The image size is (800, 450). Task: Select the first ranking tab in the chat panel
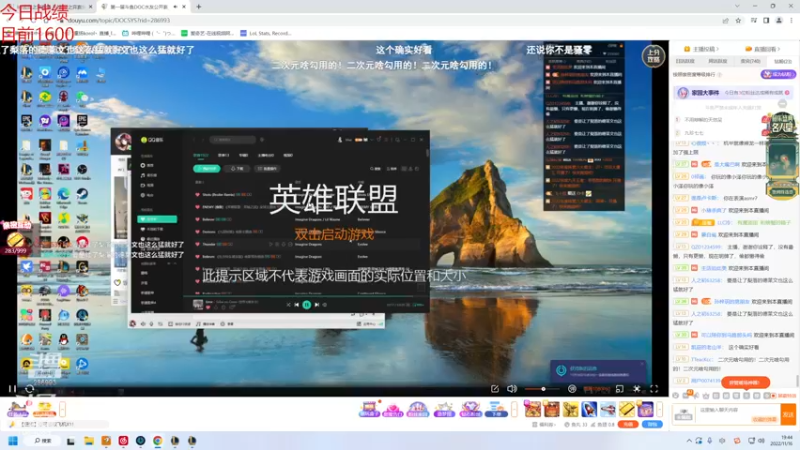click(685, 61)
